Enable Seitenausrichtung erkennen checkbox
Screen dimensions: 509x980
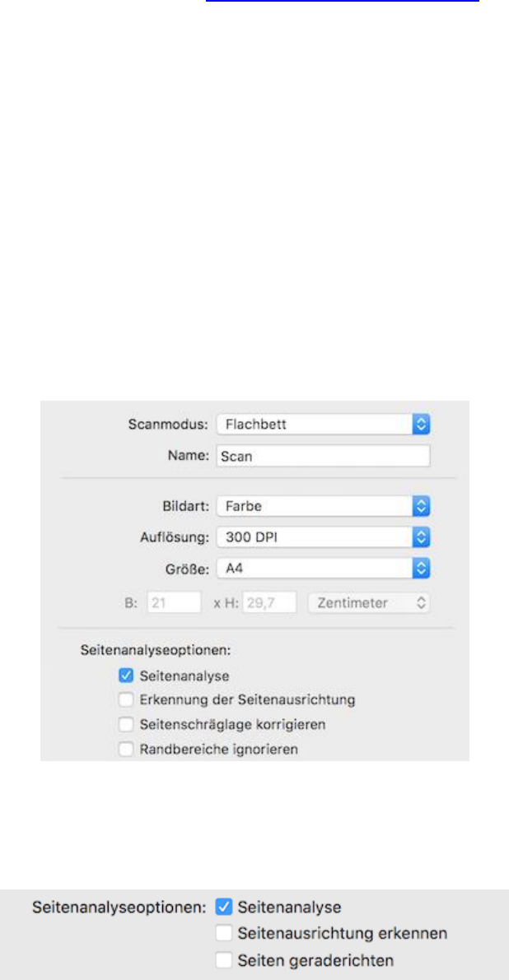pyautogui.click(x=224, y=933)
